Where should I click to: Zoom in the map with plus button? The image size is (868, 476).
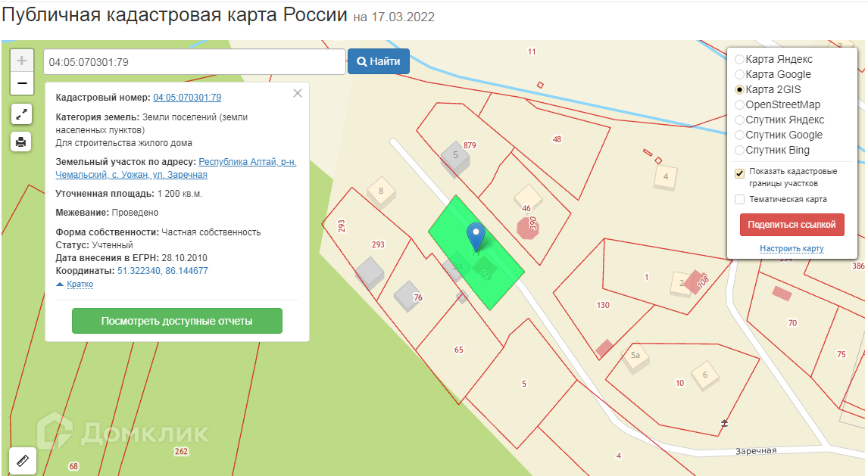point(22,61)
